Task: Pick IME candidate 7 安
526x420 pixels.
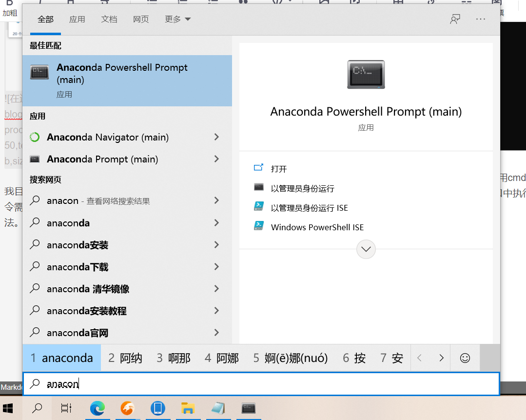Action: pos(391,358)
